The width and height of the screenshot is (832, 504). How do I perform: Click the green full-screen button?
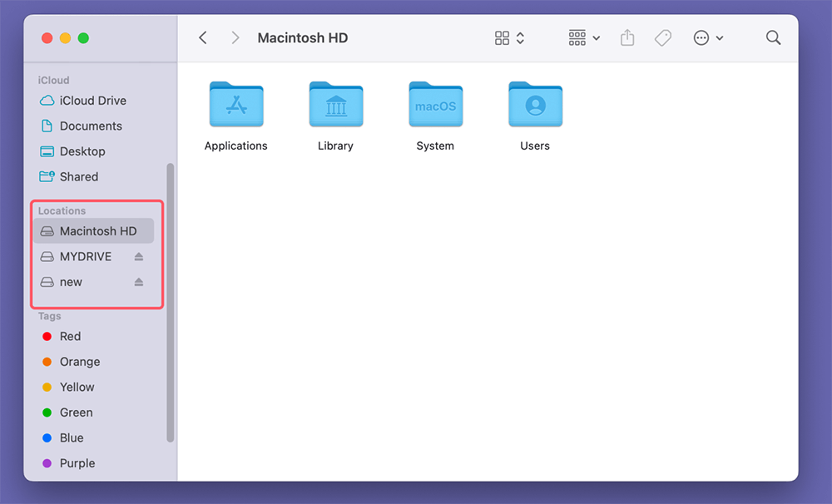click(x=83, y=38)
